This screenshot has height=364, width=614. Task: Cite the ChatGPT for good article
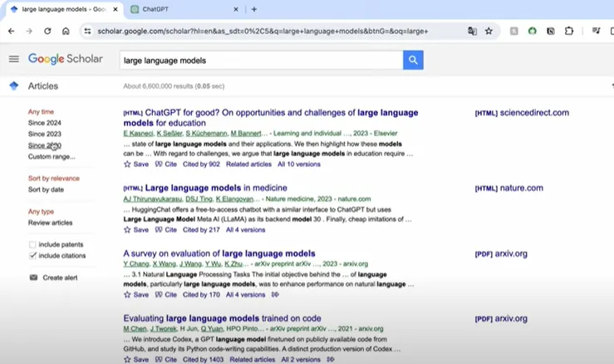click(166, 165)
